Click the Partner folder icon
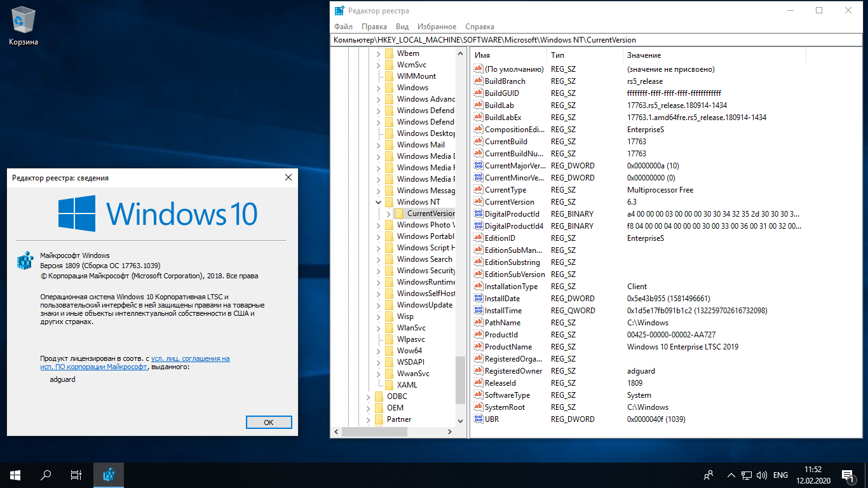This screenshot has width=868, height=488. coord(379,419)
